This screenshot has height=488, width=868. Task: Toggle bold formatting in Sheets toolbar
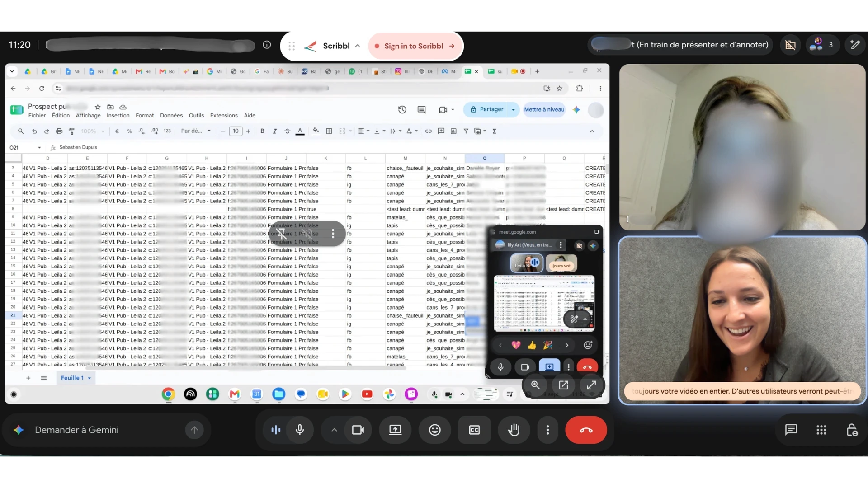tap(262, 131)
